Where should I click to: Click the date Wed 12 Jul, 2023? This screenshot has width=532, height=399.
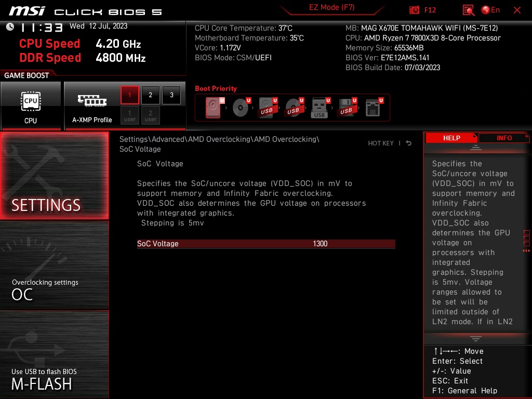(x=98, y=26)
